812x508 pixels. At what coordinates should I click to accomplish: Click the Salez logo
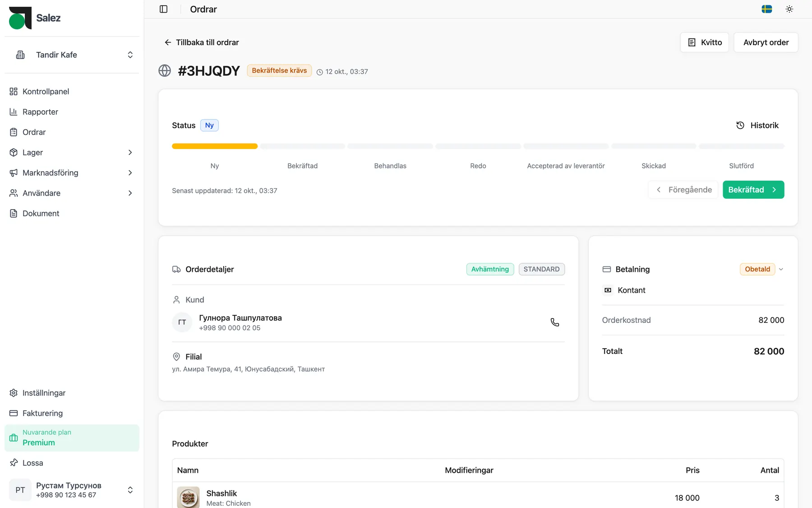35,18
